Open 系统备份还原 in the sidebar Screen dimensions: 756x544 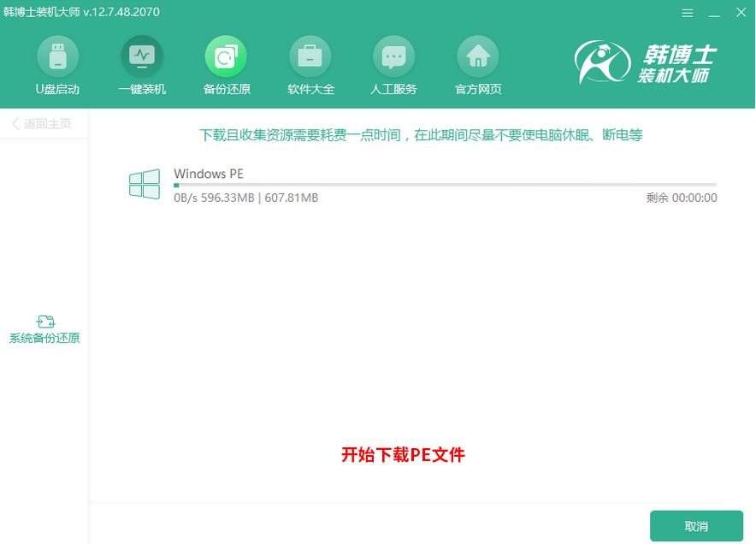point(45,328)
